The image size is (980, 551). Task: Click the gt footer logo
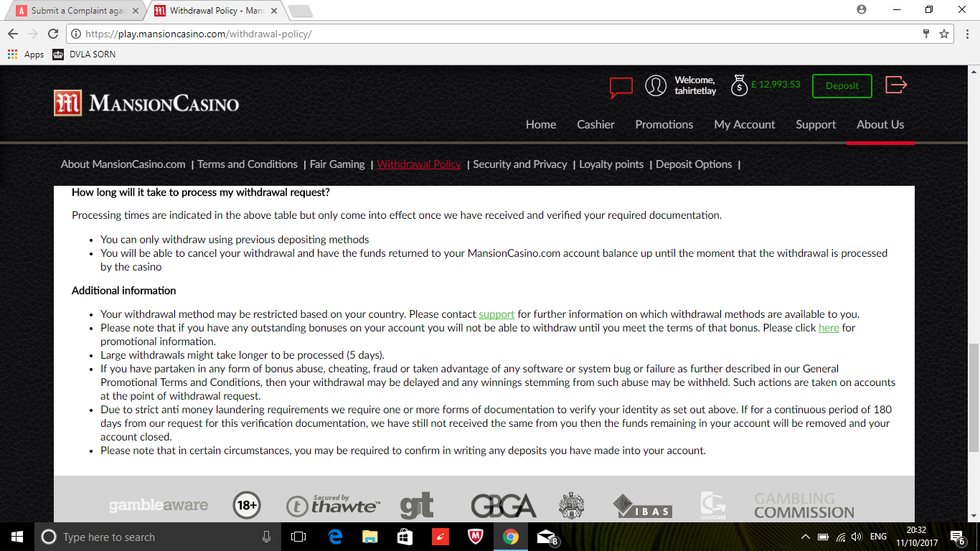[x=417, y=505]
